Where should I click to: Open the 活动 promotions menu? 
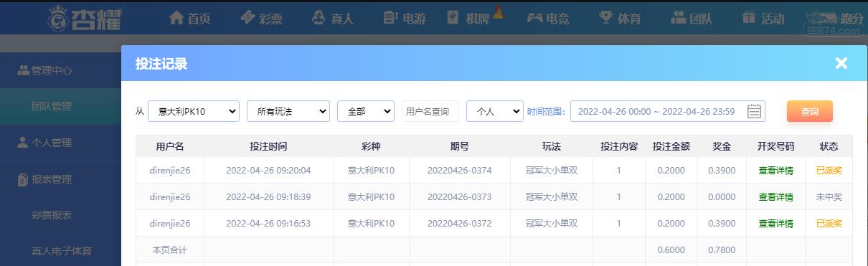click(x=763, y=19)
